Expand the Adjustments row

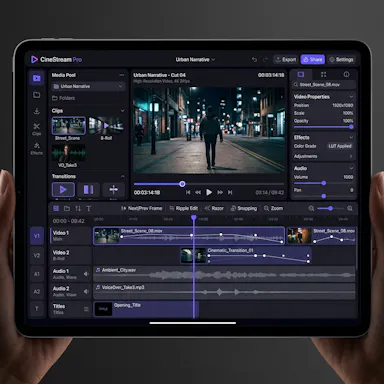(323, 156)
